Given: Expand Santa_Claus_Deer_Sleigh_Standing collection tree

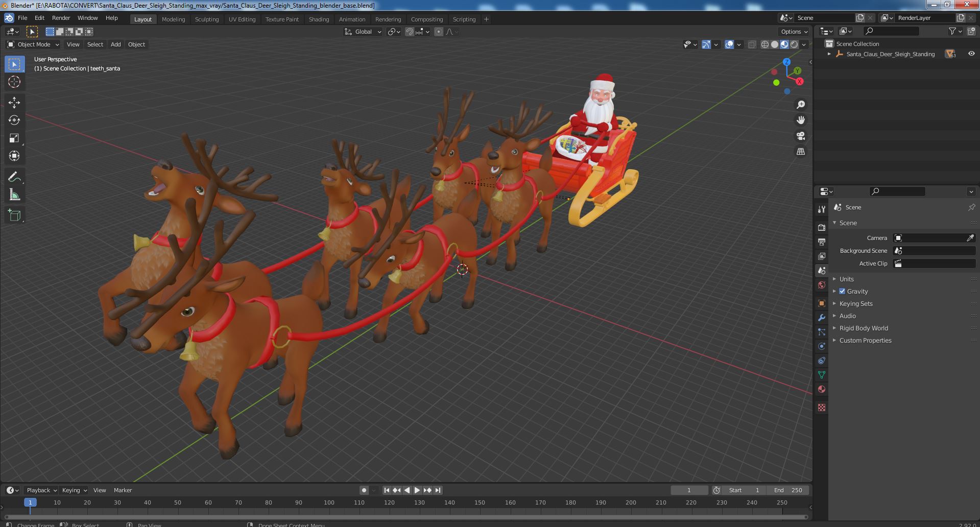Looking at the screenshot, I should click(829, 54).
